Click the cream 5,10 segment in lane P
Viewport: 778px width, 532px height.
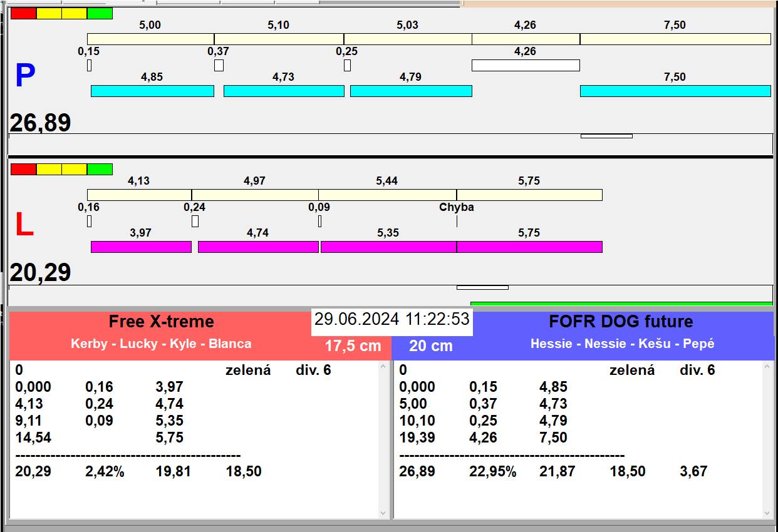(279, 39)
